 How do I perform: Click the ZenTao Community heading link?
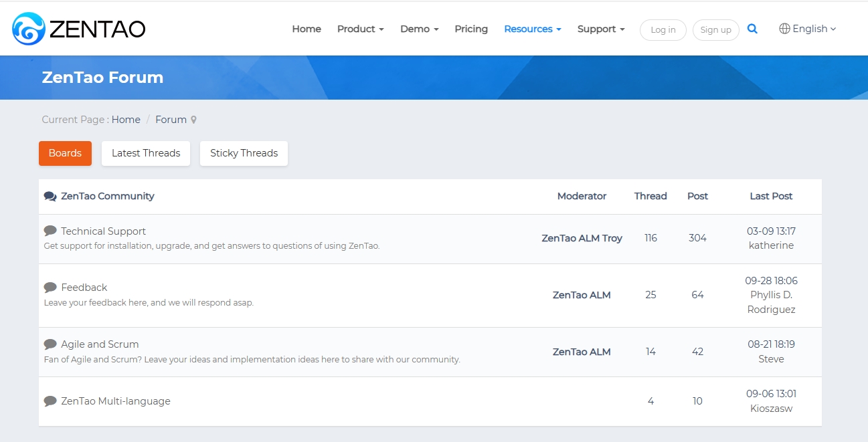coord(108,196)
